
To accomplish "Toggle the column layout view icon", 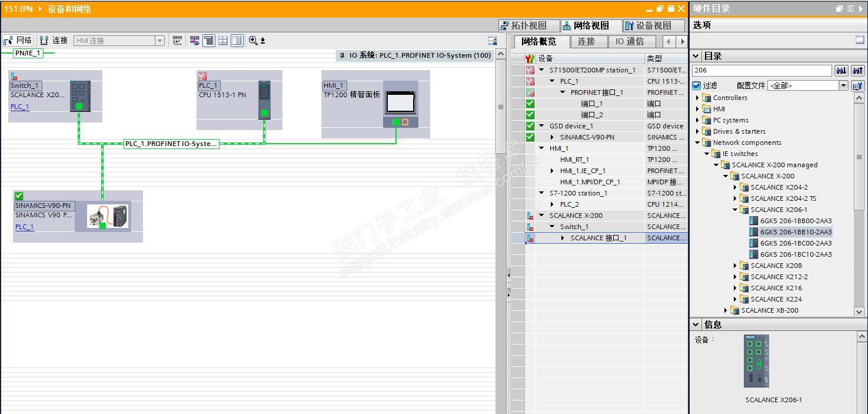I will tap(237, 41).
